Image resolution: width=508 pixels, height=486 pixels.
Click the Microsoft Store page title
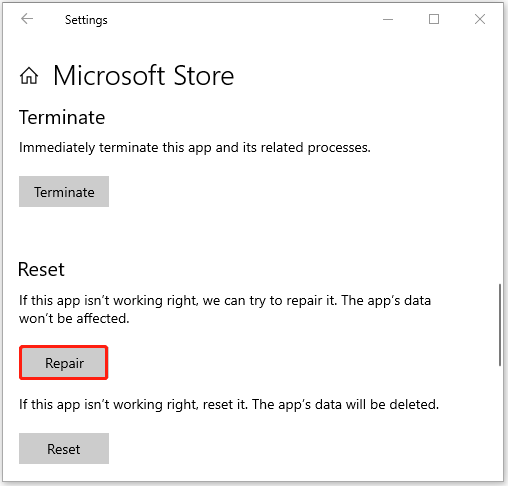[143, 76]
